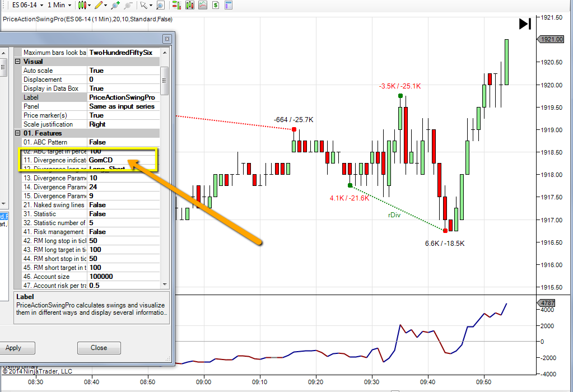Close the indicator dialog with the X
Image resolution: width=573 pixels, height=392 pixels.
(x=167, y=39)
